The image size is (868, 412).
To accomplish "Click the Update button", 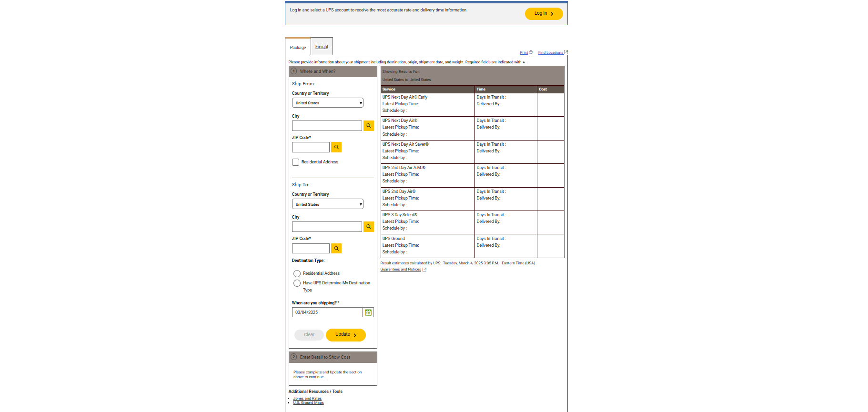I will (346, 335).
